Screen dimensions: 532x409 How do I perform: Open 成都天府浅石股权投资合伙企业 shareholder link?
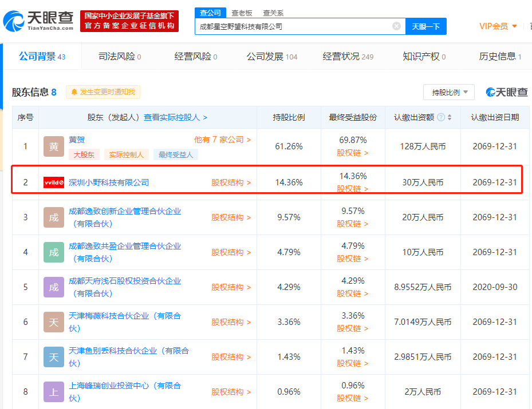click(x=124, y=281)
